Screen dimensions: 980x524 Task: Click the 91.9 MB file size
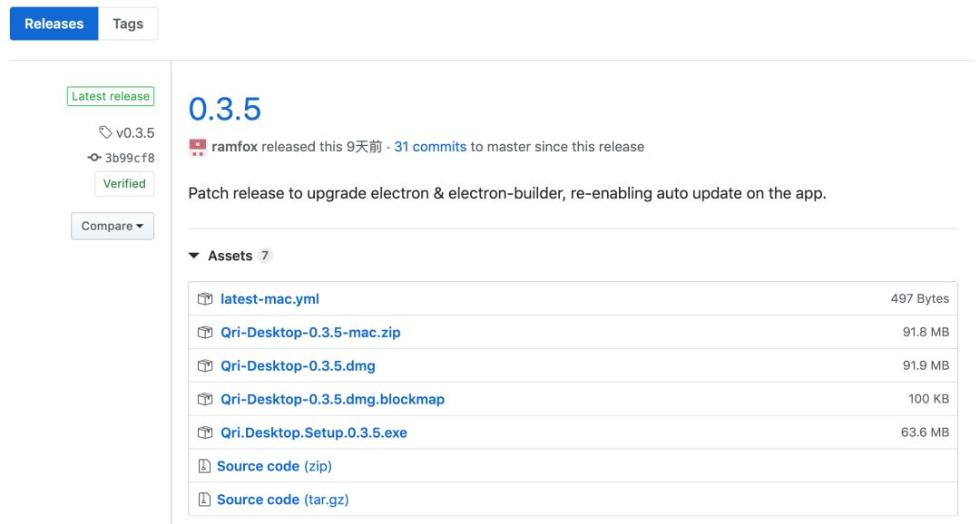(x=926, y=365)
